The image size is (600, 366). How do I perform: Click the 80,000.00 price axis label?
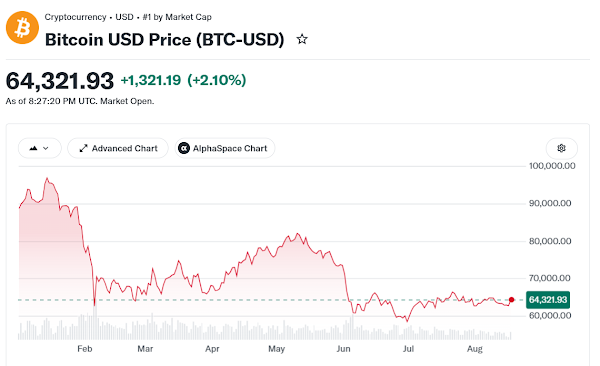tap(550, 241)
